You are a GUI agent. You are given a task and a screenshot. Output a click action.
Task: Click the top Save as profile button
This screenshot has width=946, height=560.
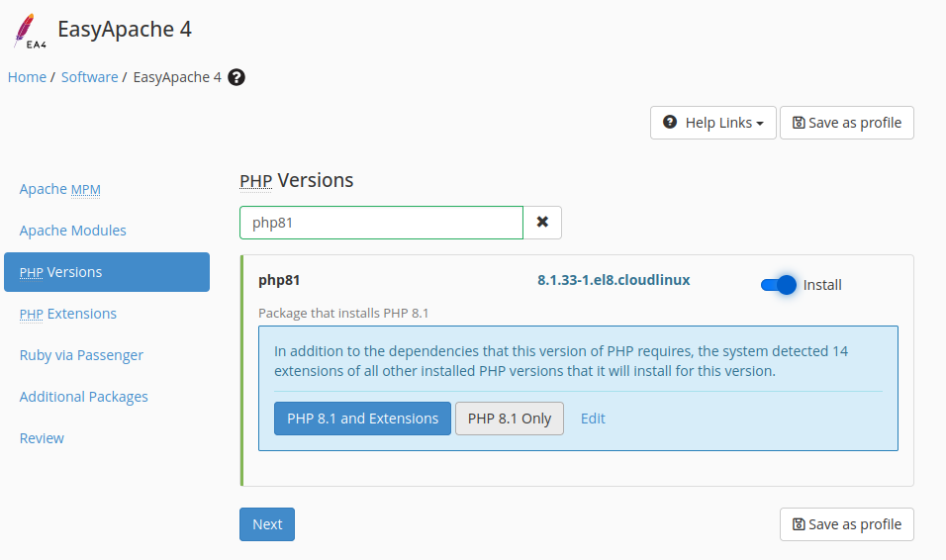click(x=846, y=123)
